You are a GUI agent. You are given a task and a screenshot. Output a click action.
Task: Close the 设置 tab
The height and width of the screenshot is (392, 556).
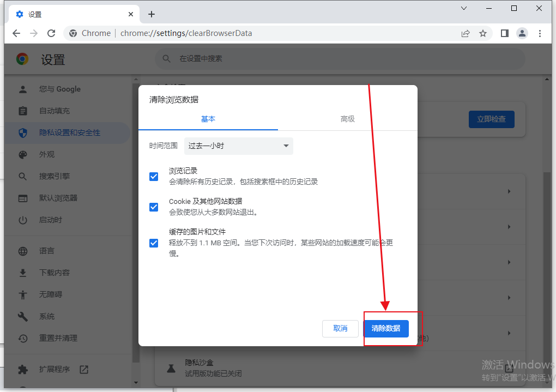point(131,14)
